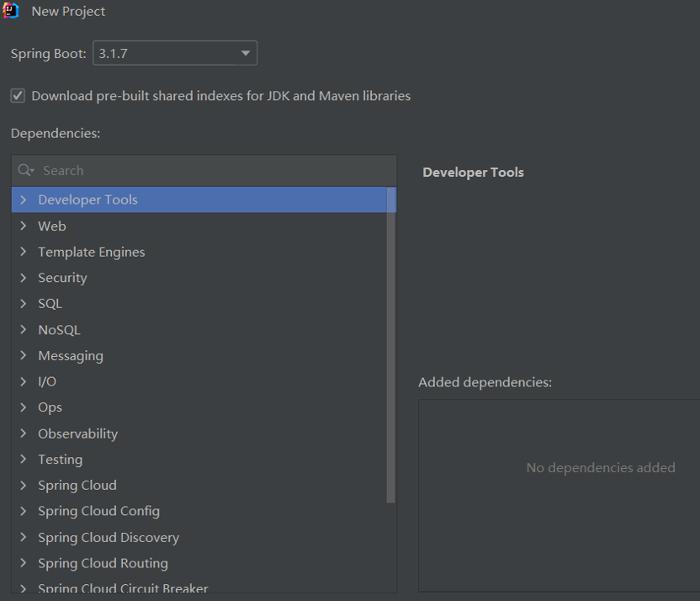The width and height of the screenshot is (700, 601).
Task: Select the Observability category
Action: (77, 433)
